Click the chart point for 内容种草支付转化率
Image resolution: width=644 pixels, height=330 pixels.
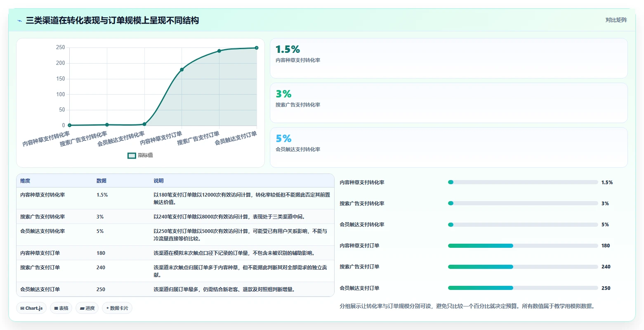(x=70, y=125)
